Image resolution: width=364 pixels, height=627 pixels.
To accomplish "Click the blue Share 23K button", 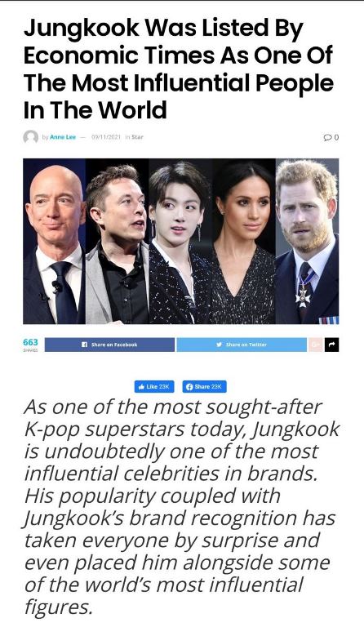I will (x=205, y=387).
